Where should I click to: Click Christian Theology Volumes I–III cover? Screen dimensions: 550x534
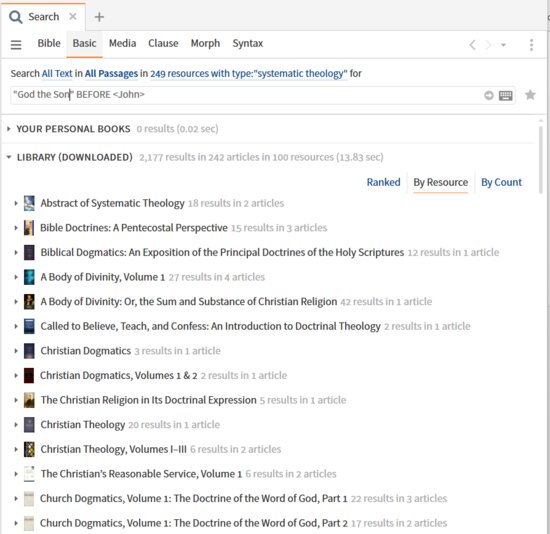[29, 449]
